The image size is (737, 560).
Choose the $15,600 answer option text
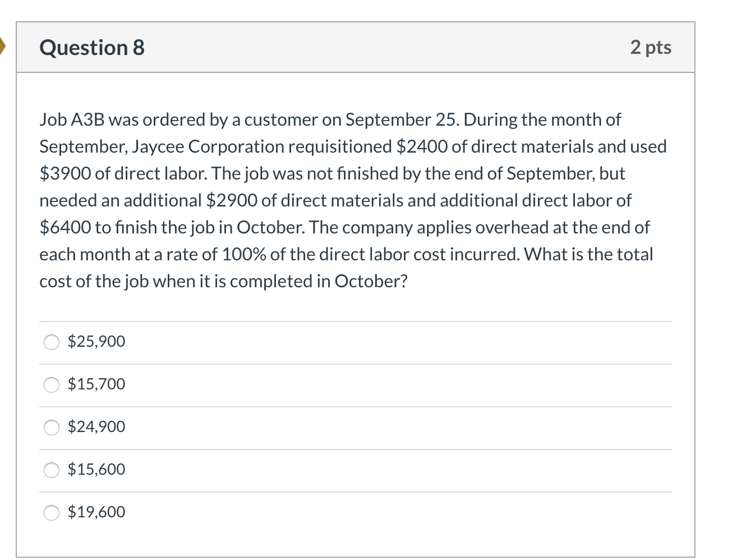(x=96, y=470)
